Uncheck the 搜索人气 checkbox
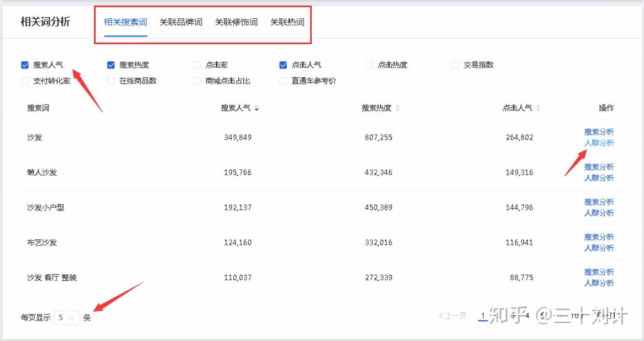 click(x=25, y=65)
